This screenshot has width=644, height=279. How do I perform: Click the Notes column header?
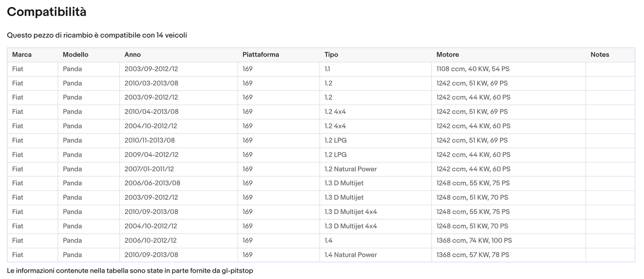599,55
